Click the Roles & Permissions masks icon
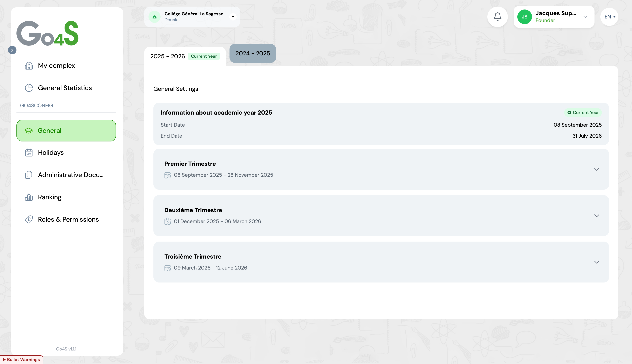The height and width of the screenshot is (364, 632). coord(29,219)
